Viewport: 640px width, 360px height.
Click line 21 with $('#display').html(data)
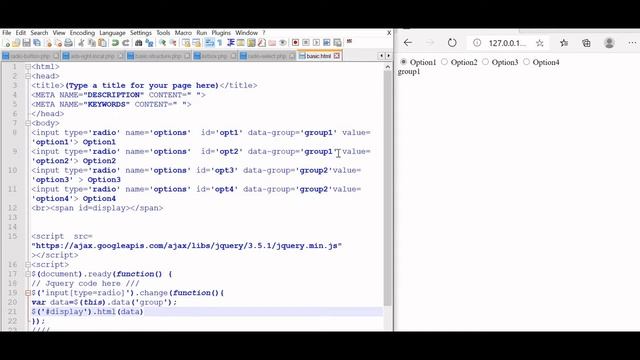87,312
